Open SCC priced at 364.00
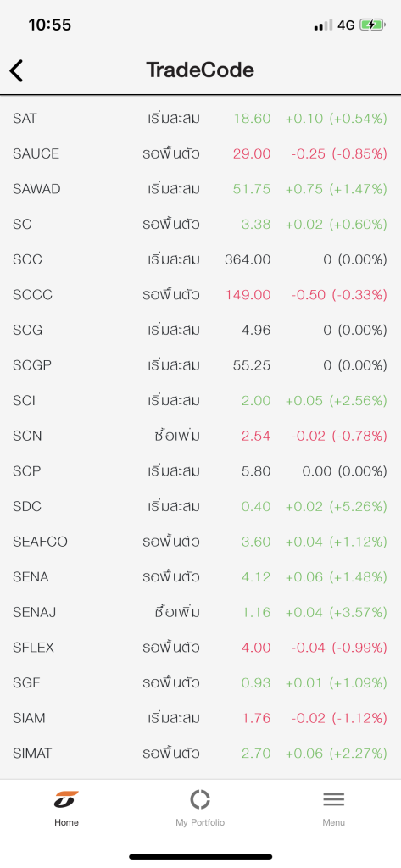The width and height of the screenshot is (401, 868). (200, 259)
